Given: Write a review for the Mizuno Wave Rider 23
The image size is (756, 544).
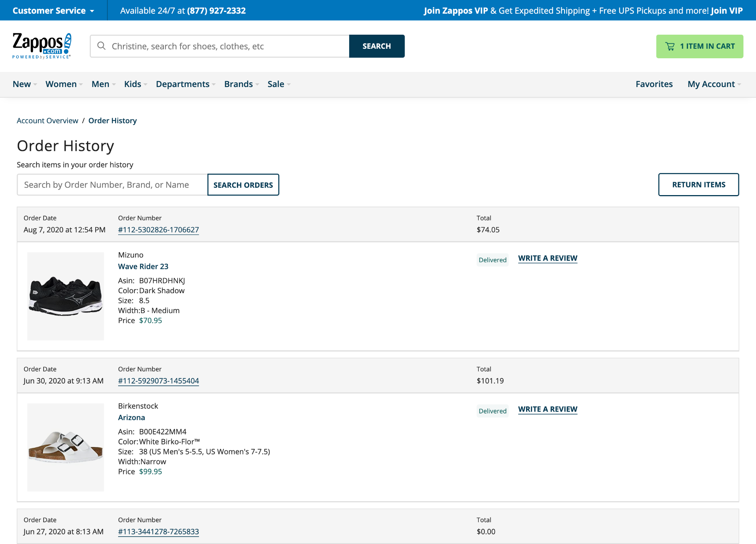Looking at the screenshot, I should click(548, 258).
